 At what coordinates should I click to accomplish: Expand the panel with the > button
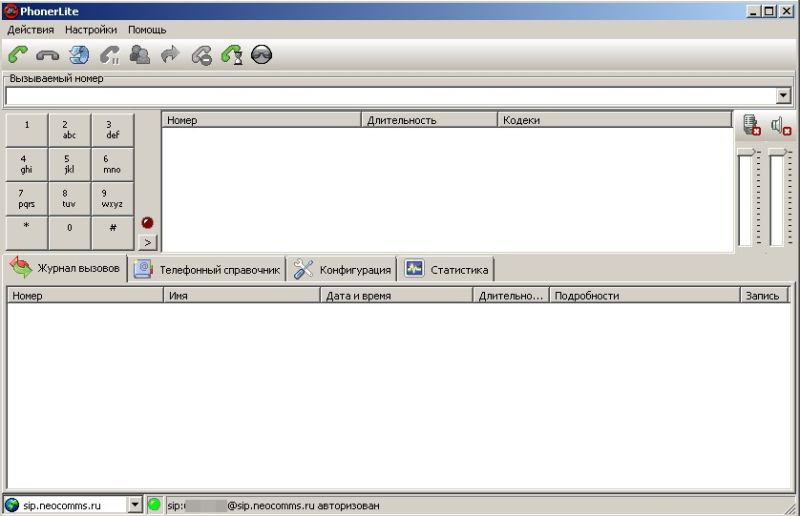click(x=147, y=242)
